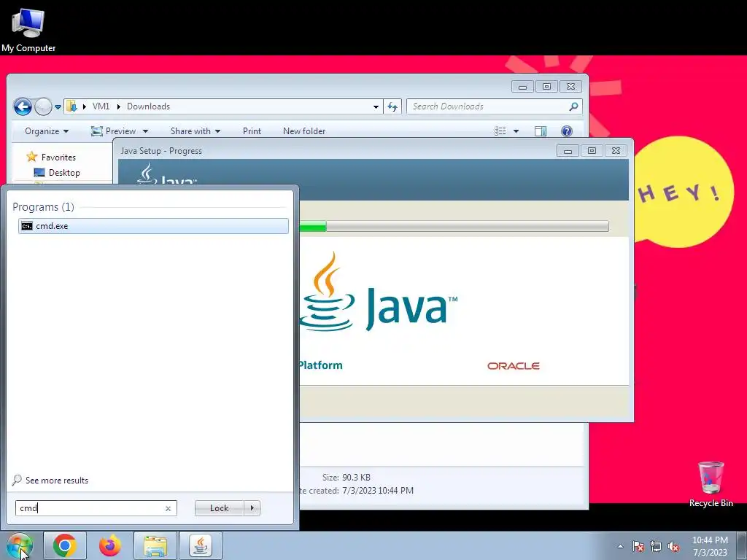
Task: Open Explorer help icon
Action: 566,131
